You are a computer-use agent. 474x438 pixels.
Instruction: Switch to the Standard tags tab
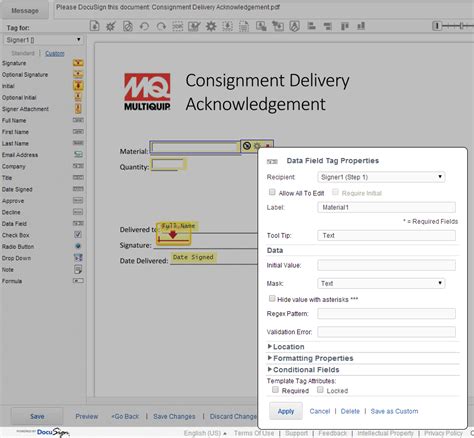(23, 53)
